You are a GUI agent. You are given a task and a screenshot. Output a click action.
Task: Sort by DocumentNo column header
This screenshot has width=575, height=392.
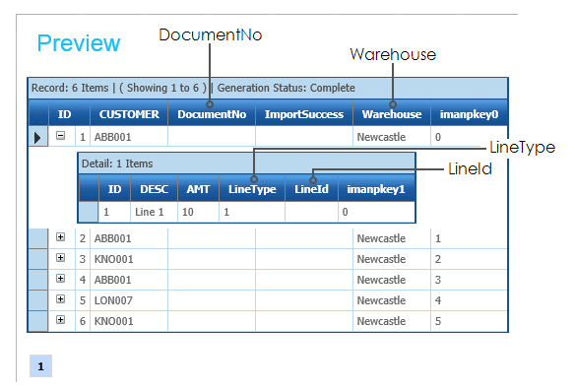(212, 114)
